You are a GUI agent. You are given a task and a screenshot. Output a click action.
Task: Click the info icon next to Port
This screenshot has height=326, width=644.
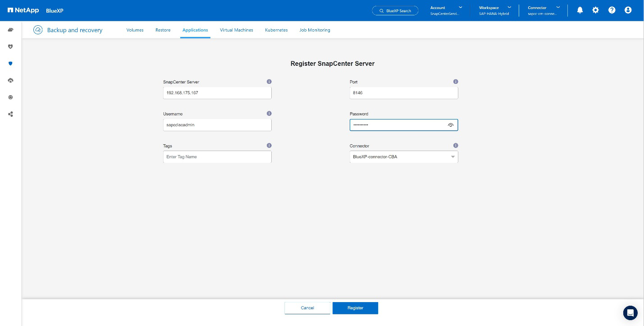pyautogui.click(x=456, y=82)
